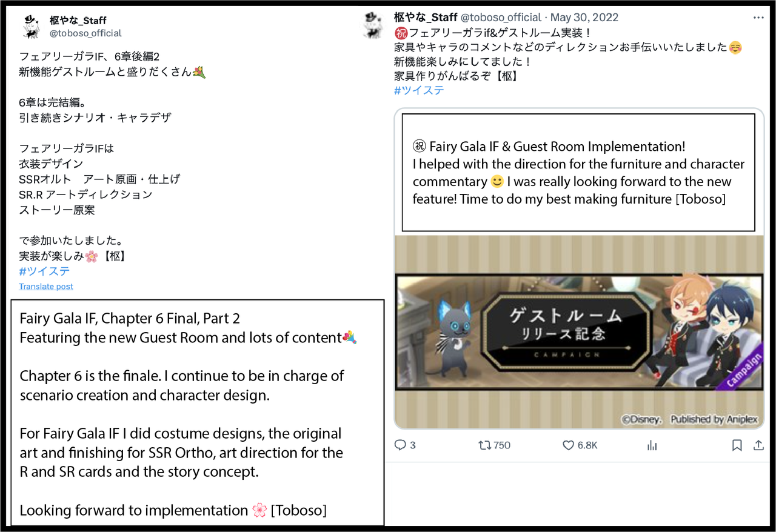The width and height of the screenshot is (776, 532).
Task: Open the view analytics bar-chart icon
Action: point(652,445)
